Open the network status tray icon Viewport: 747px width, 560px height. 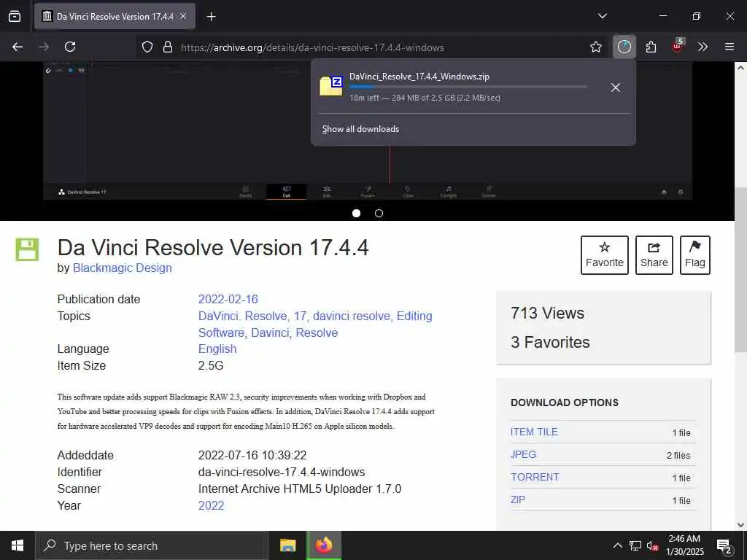[x=635, y=545]
